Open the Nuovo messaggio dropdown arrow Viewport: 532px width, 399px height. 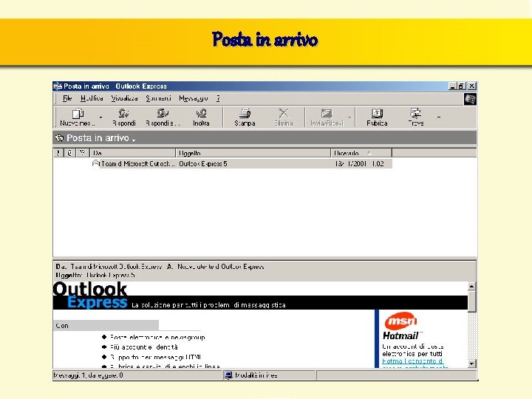point(100,117)
